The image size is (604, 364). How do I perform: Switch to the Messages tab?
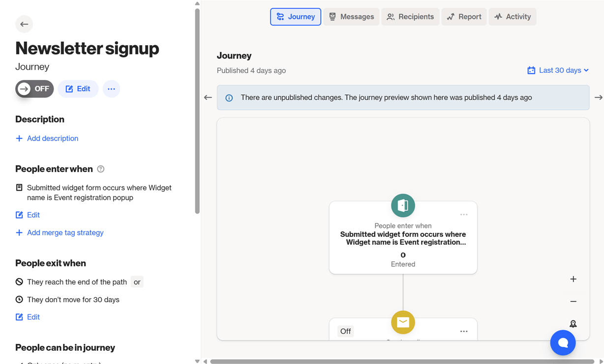pos(351,17)
